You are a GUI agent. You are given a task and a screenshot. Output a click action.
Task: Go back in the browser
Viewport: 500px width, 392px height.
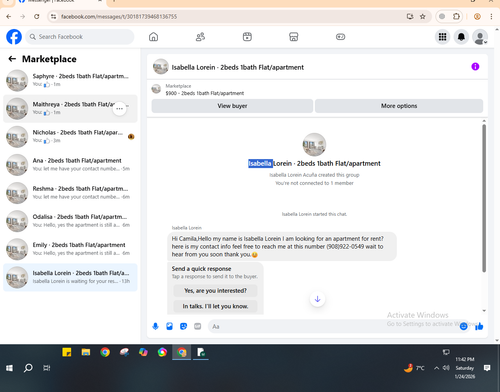click(x=9, y=16)
